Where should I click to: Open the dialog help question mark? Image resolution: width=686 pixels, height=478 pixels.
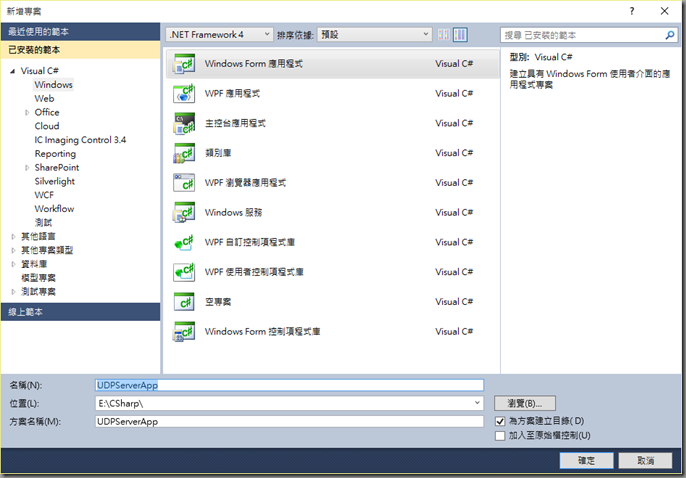pos(632,11)
